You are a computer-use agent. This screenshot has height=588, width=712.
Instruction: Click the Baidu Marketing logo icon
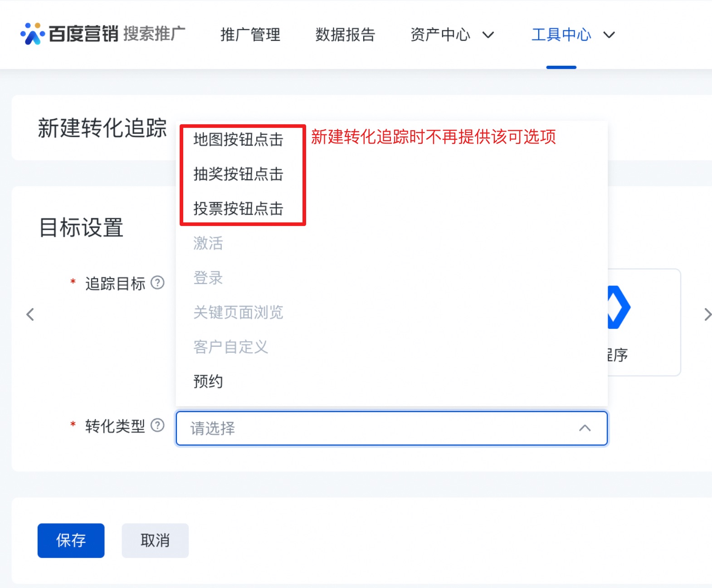pos(32,34)
